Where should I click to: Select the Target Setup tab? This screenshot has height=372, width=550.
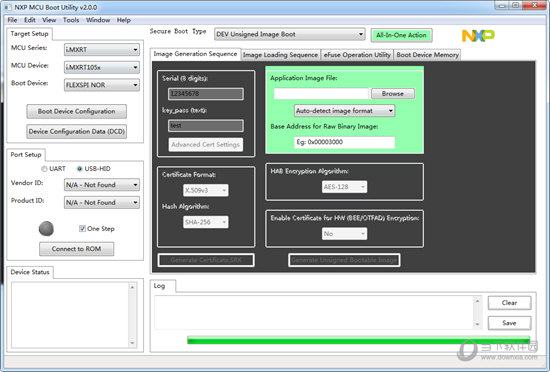(x=29, y=34)
